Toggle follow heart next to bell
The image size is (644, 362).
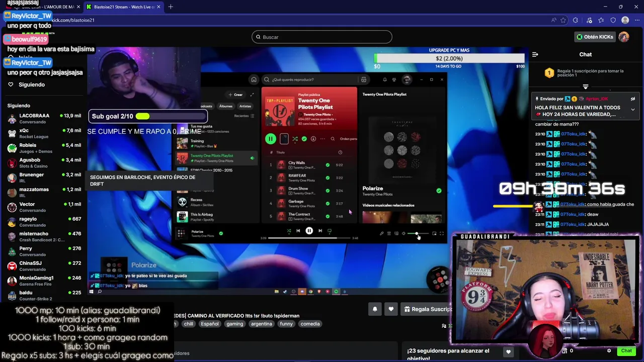[391, 309]
